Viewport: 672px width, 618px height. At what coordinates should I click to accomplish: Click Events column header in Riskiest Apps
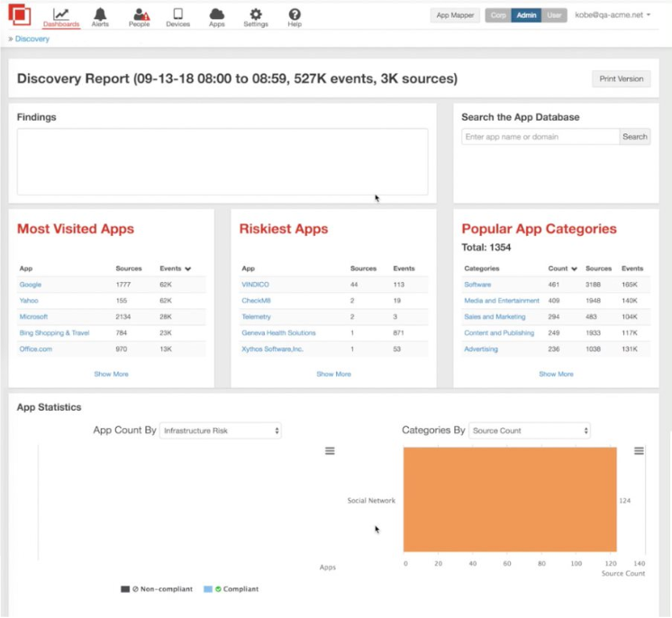404,268
